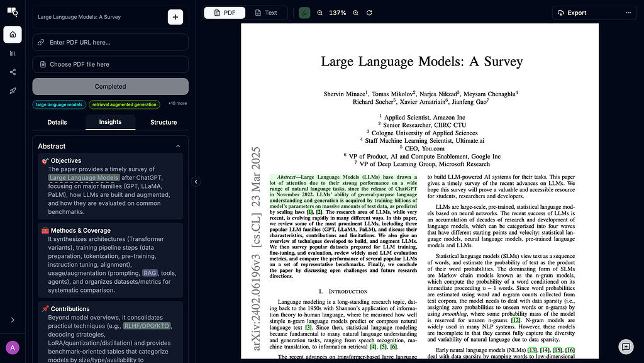Open the feedback chat bubble icon
The height and width of the screenshot is (363, 644).
tap(626, 347)
